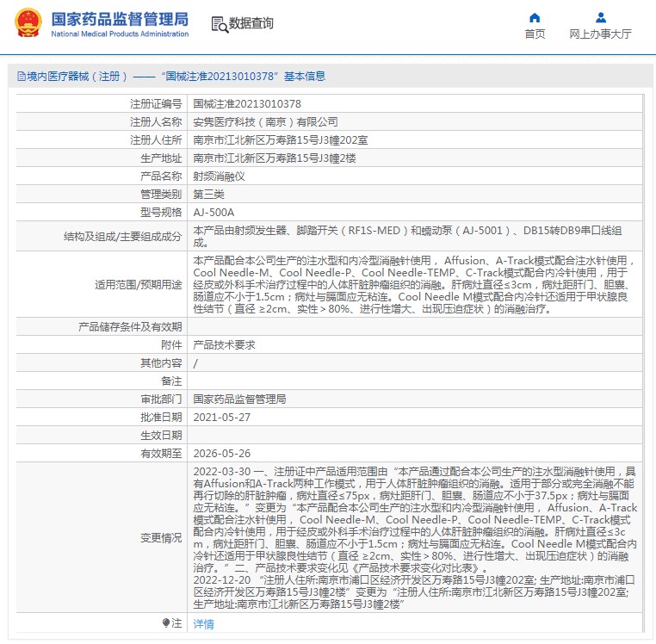Select 安隽医疗科技（南京）有限公司 cell
Viewport: 656px width, 644px height.
(x=265, y=121)
